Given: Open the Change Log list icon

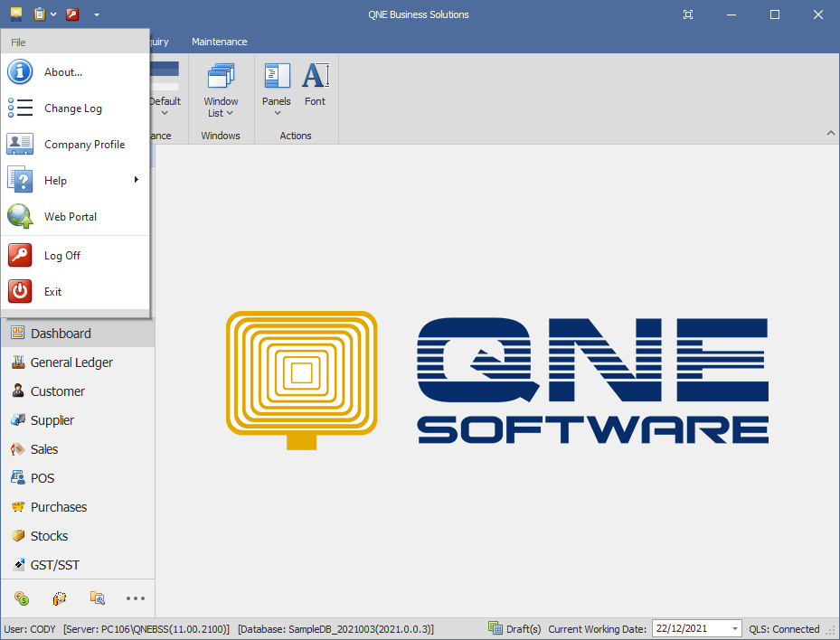Looking at the screenshot, I should (x=20, y=108).
